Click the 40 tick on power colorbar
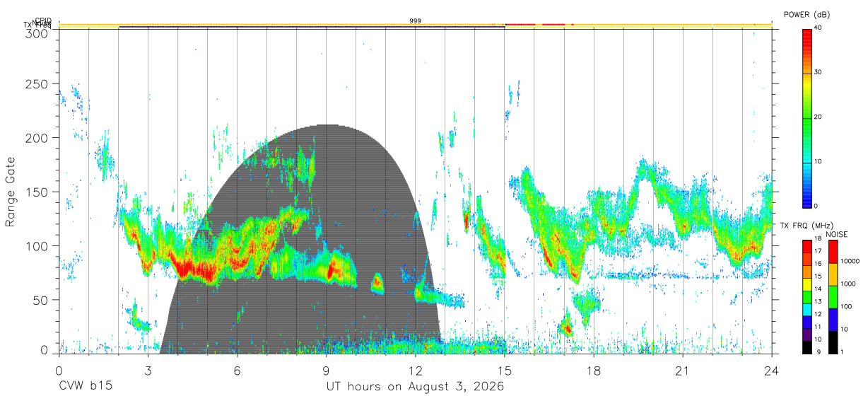Screen dimensions: 868x401 [819, 28]
